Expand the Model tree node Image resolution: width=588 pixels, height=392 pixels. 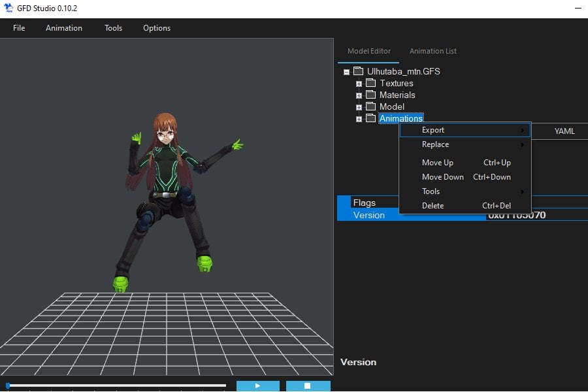pyautogui.click(x=359, y=107)
